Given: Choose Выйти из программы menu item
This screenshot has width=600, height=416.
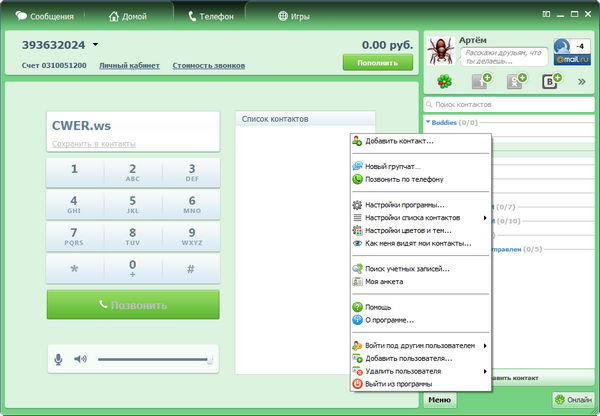Looking at the screenshot, I should point(421,384).
